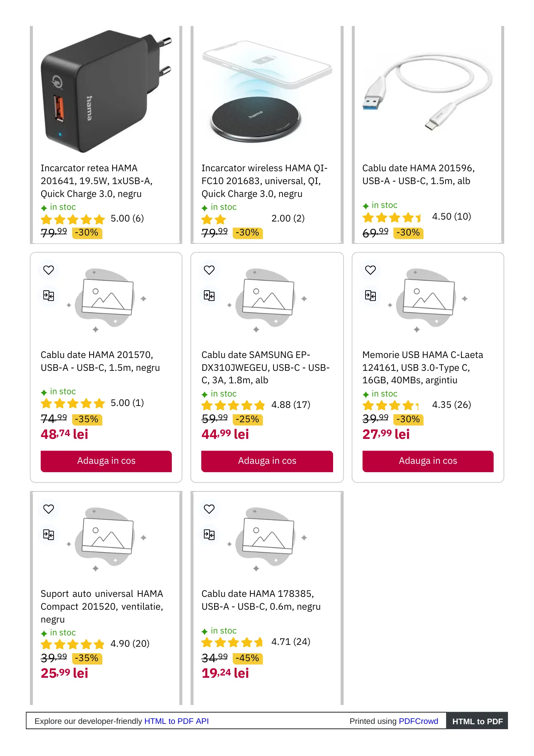Favorite the Suport auto universal HAMA
The height and width of the screenshot is (756, 534).
point(49,509)
